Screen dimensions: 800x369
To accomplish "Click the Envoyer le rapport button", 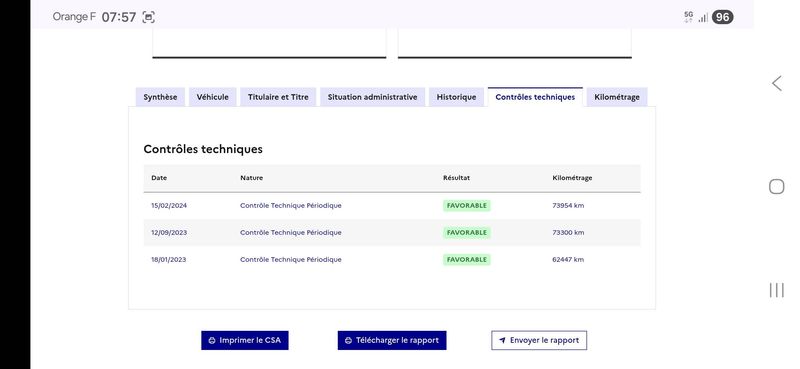I will pos(539,340).
